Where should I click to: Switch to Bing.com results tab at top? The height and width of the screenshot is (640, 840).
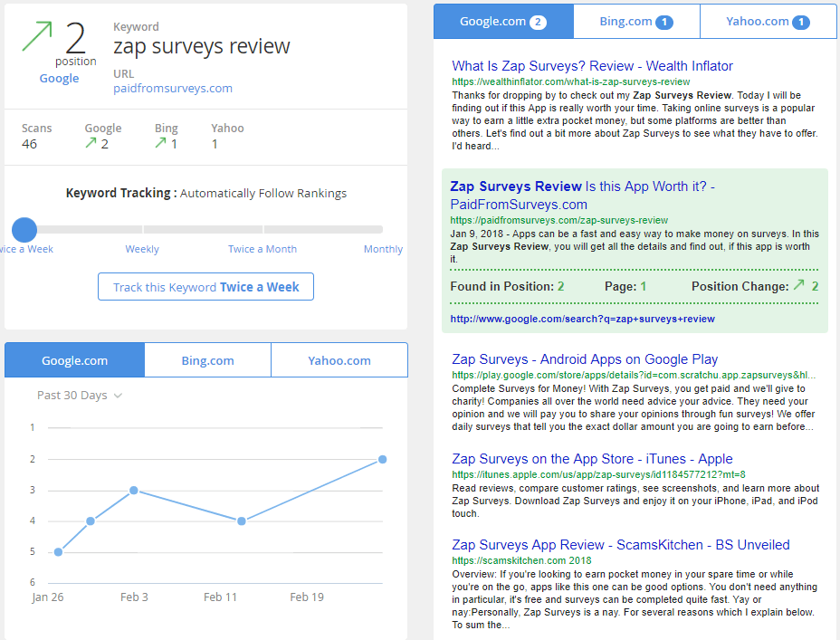pyautogui.click(x=636, y=22)
